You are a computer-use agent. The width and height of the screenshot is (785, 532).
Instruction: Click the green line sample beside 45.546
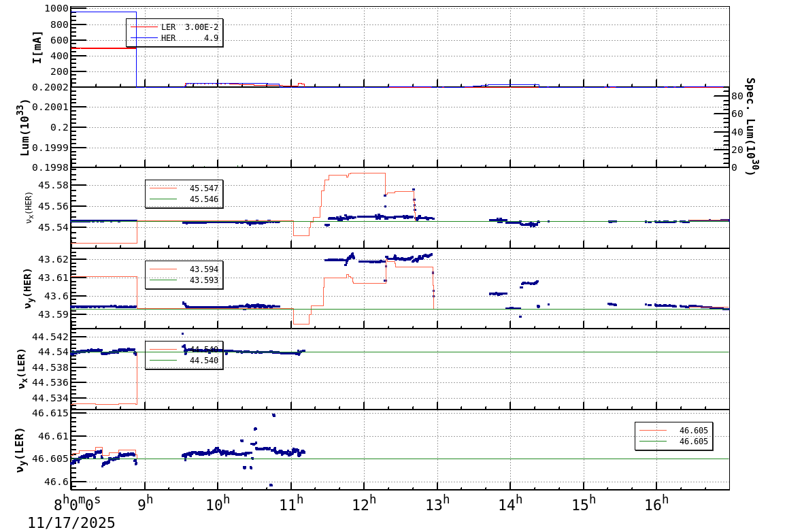click(x=163, y=199)
